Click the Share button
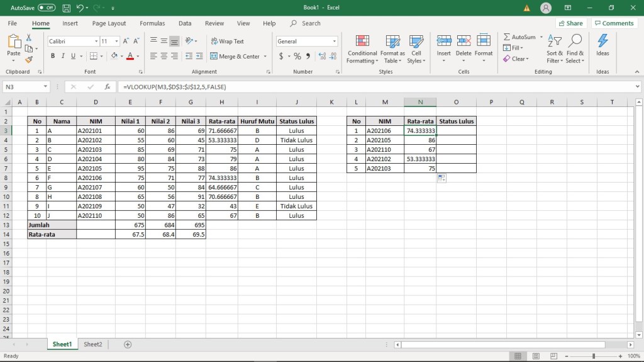 click(570, 23)
